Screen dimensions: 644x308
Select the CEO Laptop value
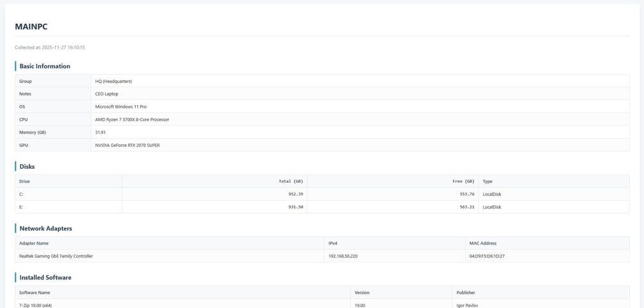(x=107, y=94)
